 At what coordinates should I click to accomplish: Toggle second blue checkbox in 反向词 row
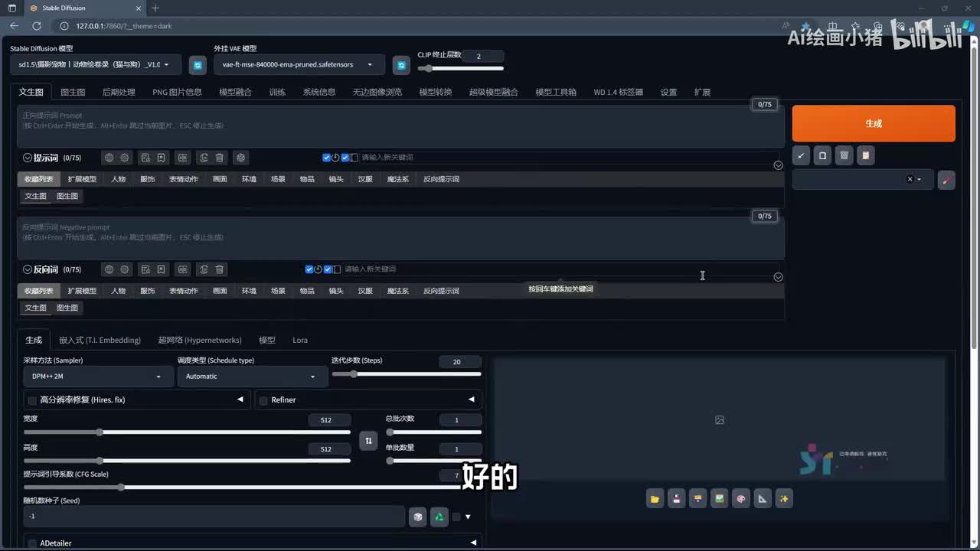click(x=328, y=269)
